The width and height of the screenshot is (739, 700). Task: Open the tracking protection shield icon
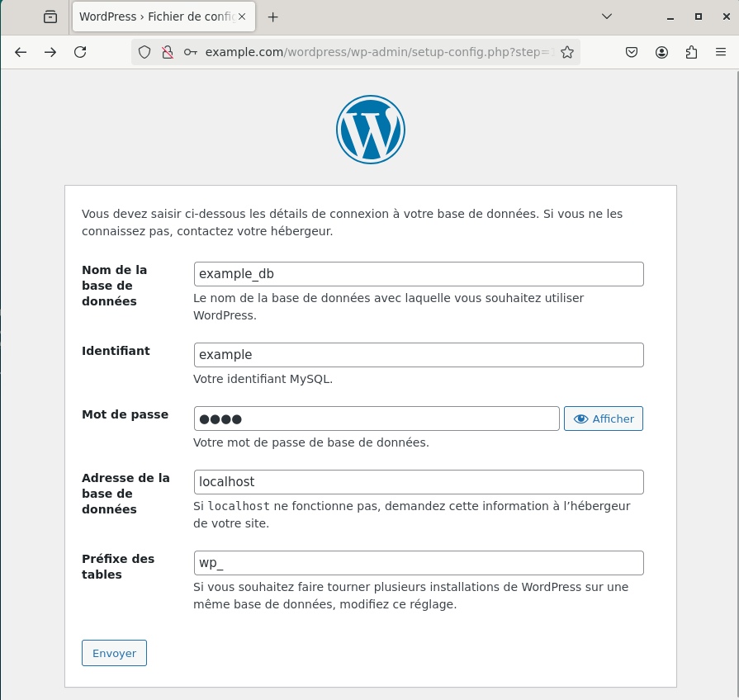[x=144, y=52]
